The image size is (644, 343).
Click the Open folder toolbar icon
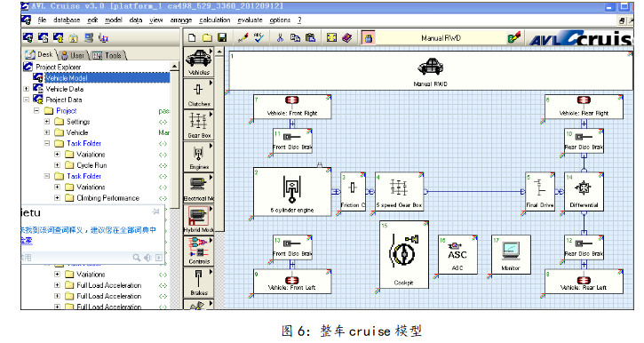pyautogui.click(x=207, y=38)
